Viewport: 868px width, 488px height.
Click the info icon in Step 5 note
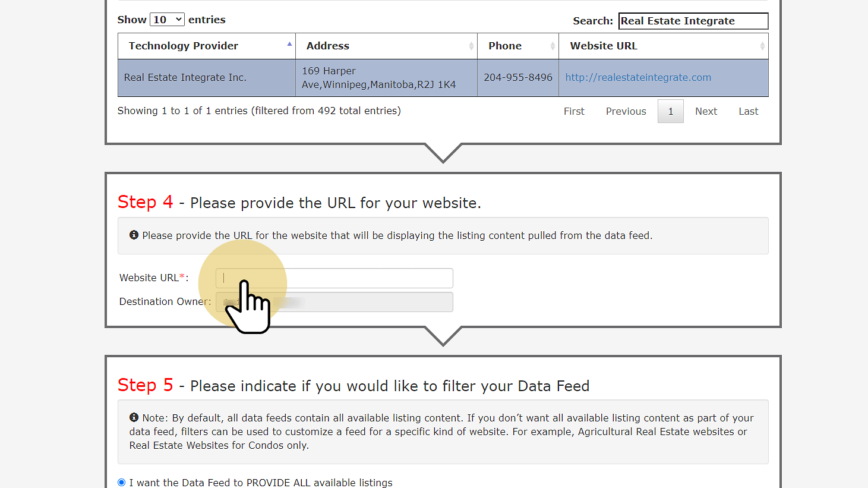tap(134, 417)
